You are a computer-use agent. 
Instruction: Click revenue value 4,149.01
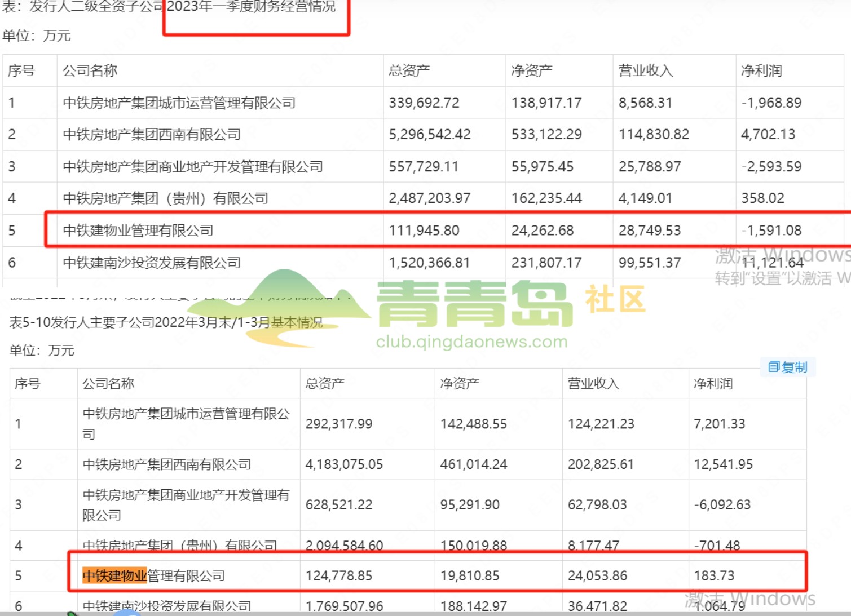(645, 198)
